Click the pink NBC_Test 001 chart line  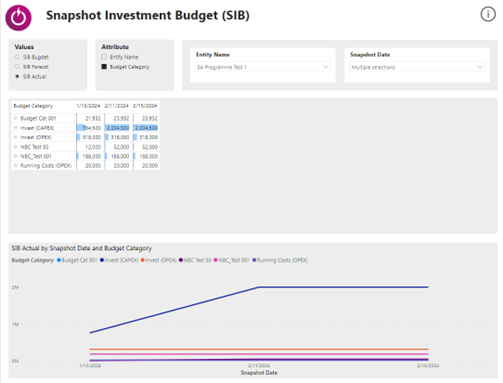point(259,354)
